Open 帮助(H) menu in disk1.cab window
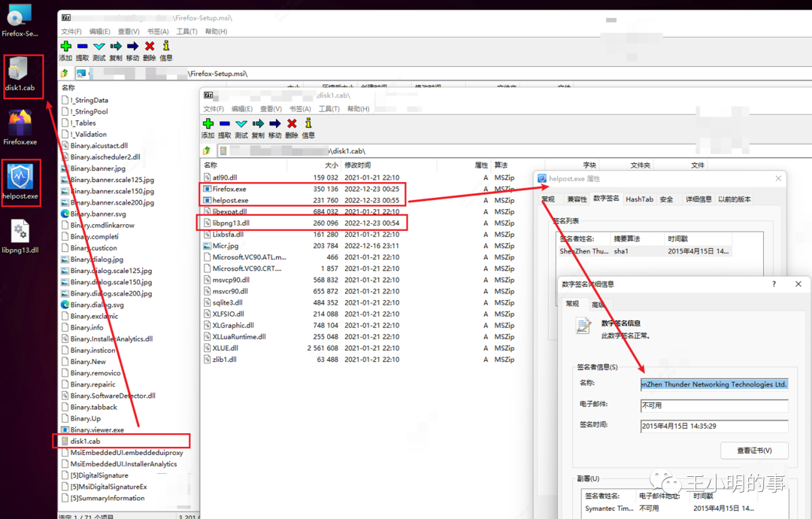812x519 pixels. click(359, 109)
